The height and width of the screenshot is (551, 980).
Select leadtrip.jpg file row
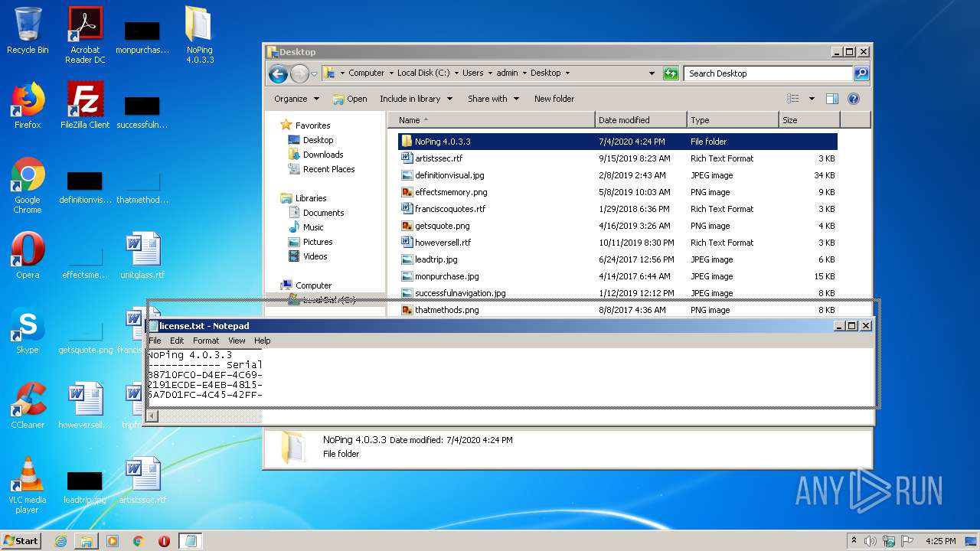point(618,259)
